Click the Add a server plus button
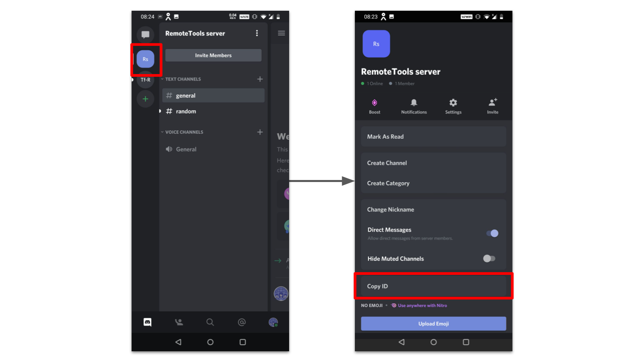The height and width of the screenshot is (362, 644). [x=146, y=98]
